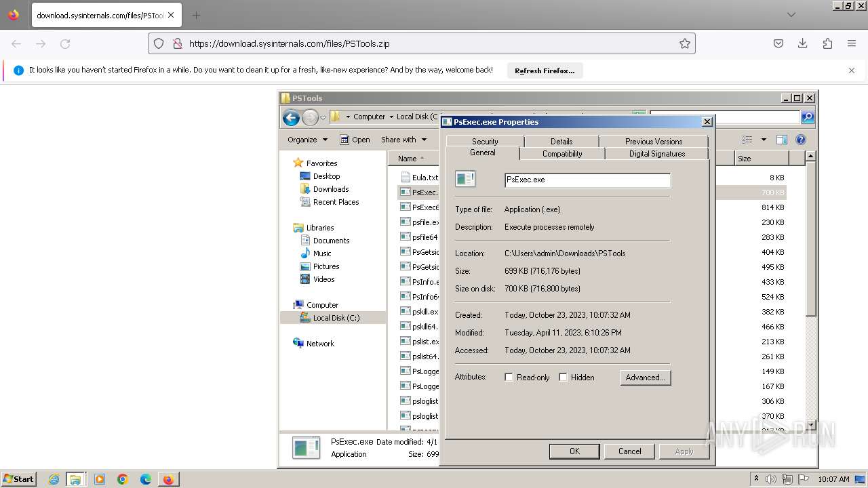868x488 pixels.
Task: Open Chrome from taskbar
Action: click(x=123, y=479)
